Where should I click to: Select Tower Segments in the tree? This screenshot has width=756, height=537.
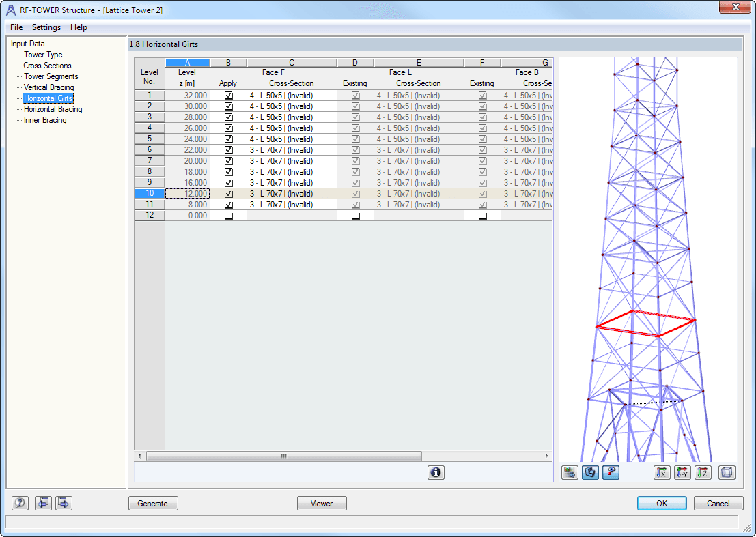tap(51, 76)
